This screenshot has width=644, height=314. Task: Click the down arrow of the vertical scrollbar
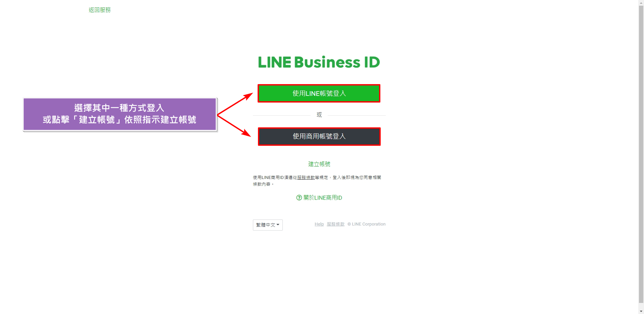click(x=641, y=311)
